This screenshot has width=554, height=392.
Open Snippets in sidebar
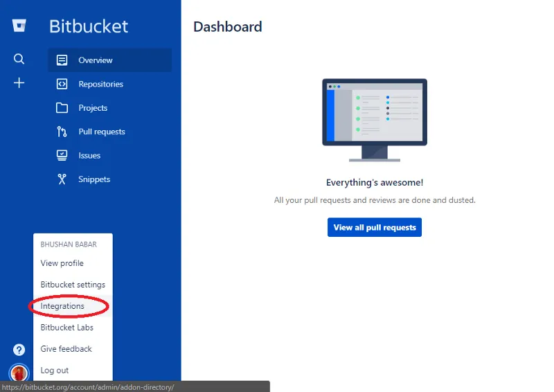click(110, 179)
